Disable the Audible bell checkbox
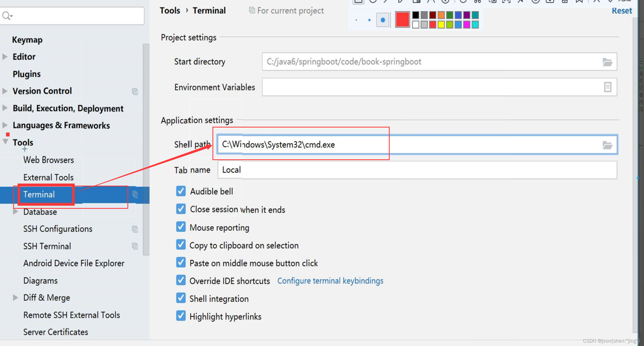The height and width of the screenshot is (346, 644). (181, 191)
